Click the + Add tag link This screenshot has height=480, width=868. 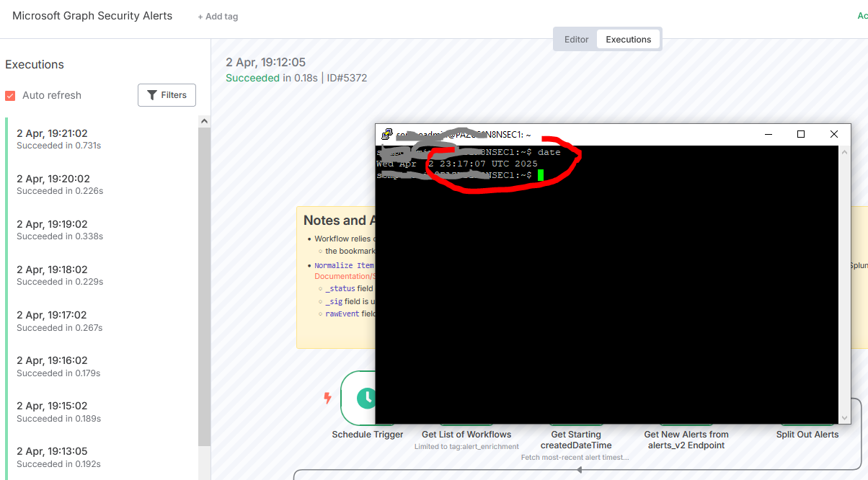(218, 17)
